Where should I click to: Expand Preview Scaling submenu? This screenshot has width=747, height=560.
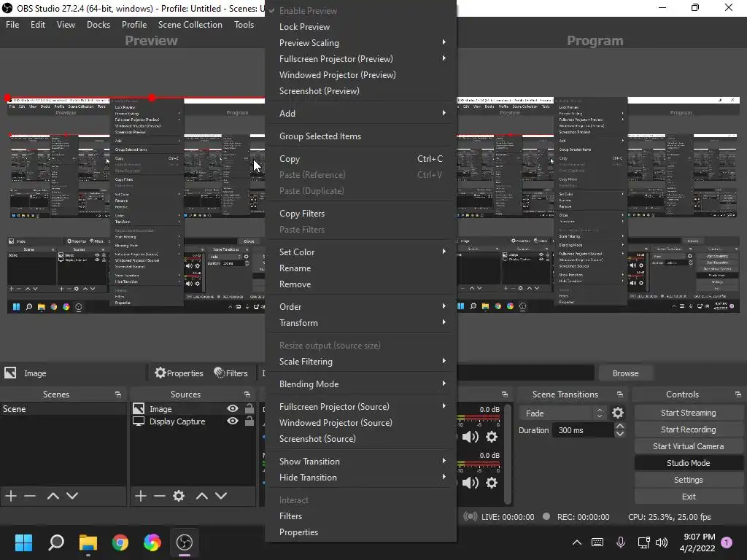[x=360, y=43]
